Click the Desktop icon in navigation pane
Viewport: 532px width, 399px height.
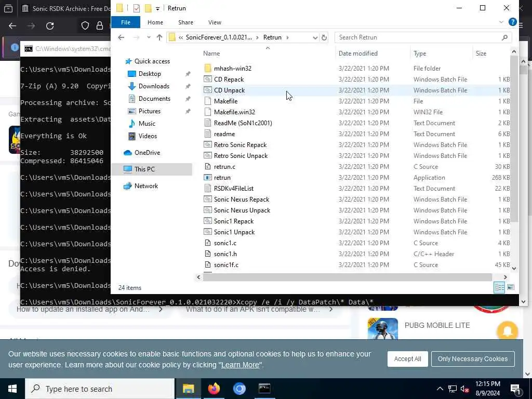pos(131,74)
